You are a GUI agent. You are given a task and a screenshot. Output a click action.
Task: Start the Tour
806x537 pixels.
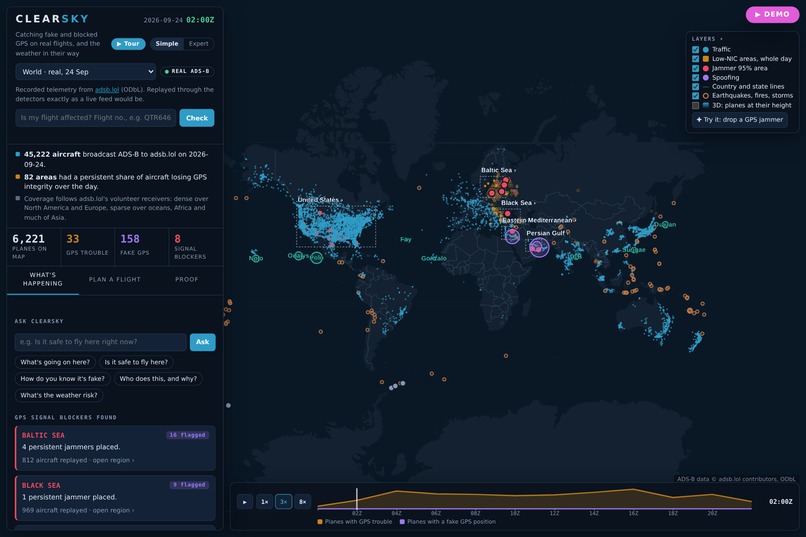pos(128,44)
